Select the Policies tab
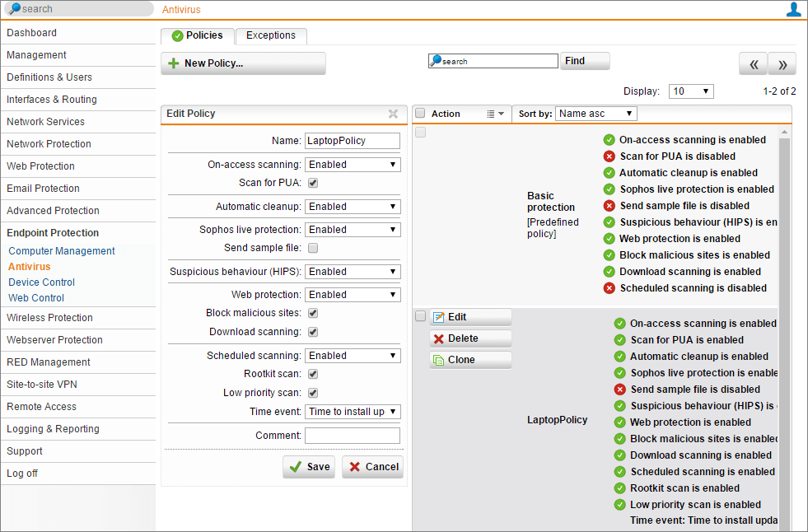Viewport: 808px width, 532px height. [198, 35]
